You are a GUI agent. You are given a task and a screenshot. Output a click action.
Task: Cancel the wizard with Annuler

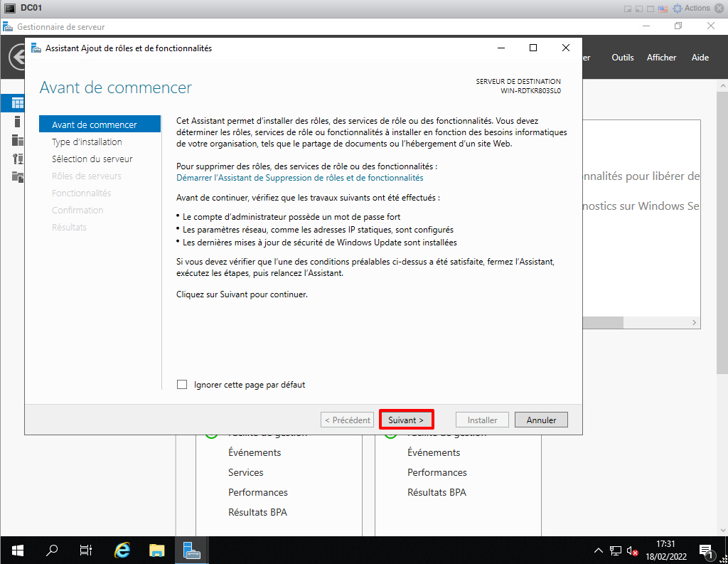point(540,420)
